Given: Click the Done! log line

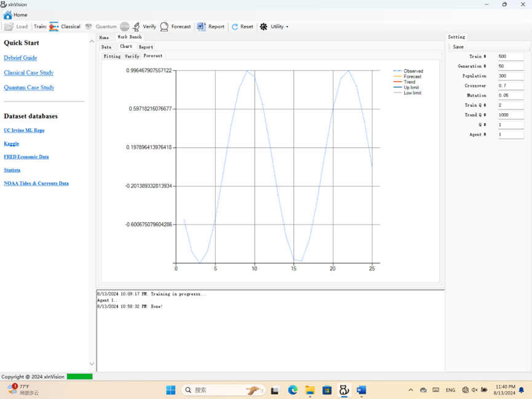Looking at the screenshot, I should pos(130,306).
